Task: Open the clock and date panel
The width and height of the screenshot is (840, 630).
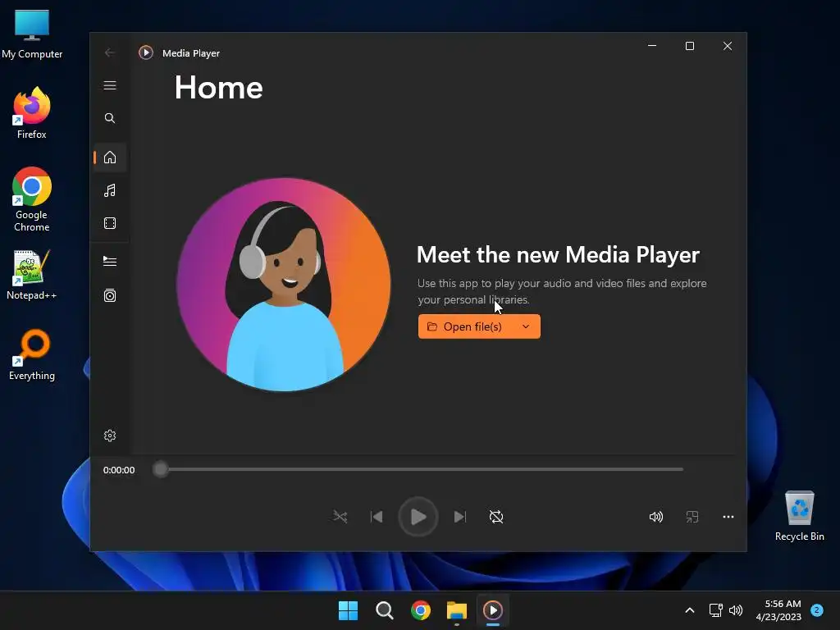Action: pyautogui.click(x=778, y=610)
